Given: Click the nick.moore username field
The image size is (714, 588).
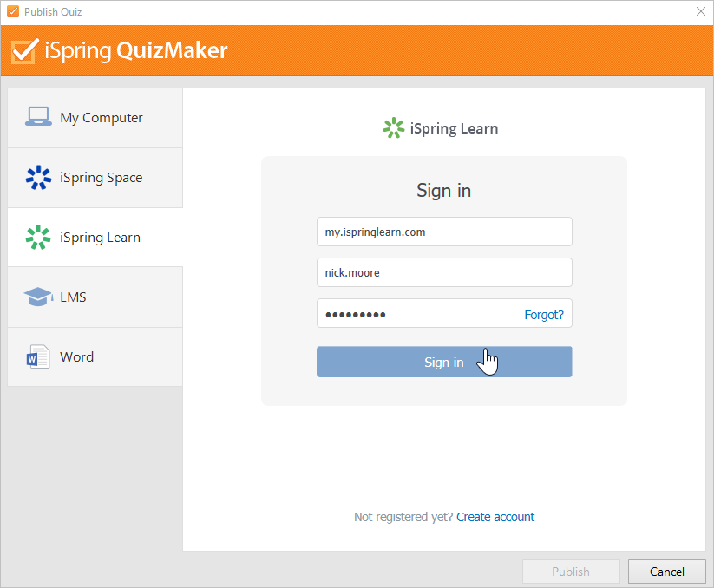Looking at the screenshot, I should click(443, 272).
